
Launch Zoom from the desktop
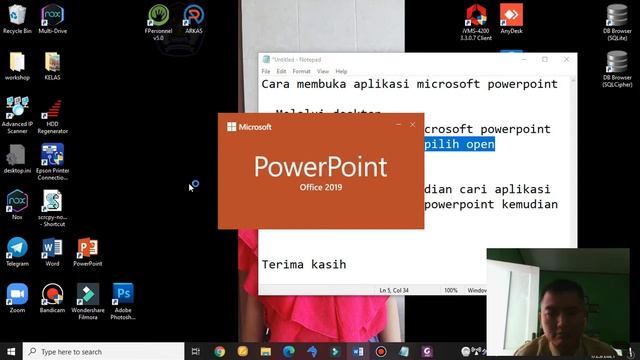coord(17,298)
